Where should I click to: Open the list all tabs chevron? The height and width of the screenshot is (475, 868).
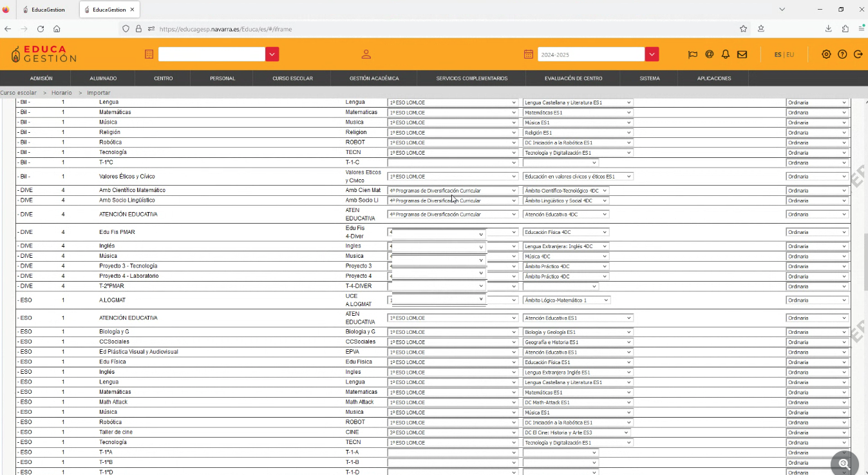(782, 10)
